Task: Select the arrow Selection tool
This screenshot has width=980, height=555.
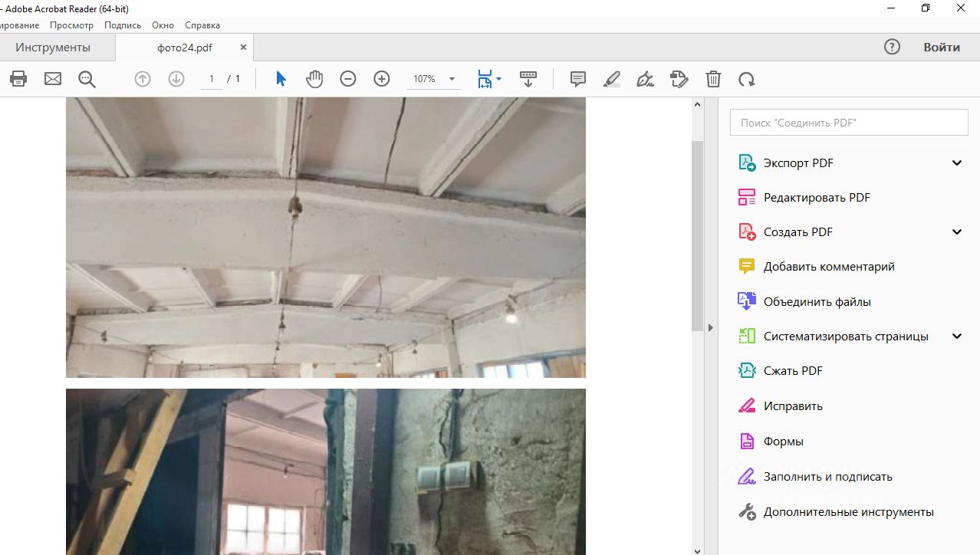Action: pyautogui.click(x=281, y=79)
